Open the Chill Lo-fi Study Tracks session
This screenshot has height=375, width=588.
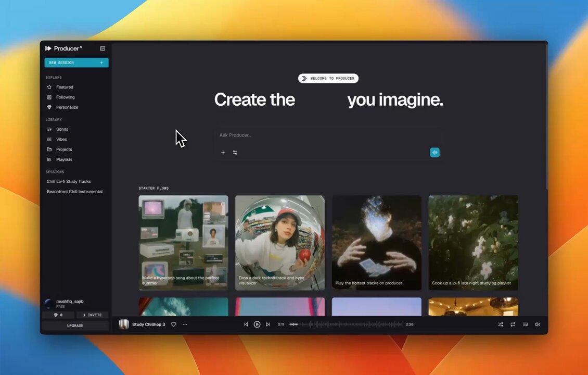[x=69, y=181]
